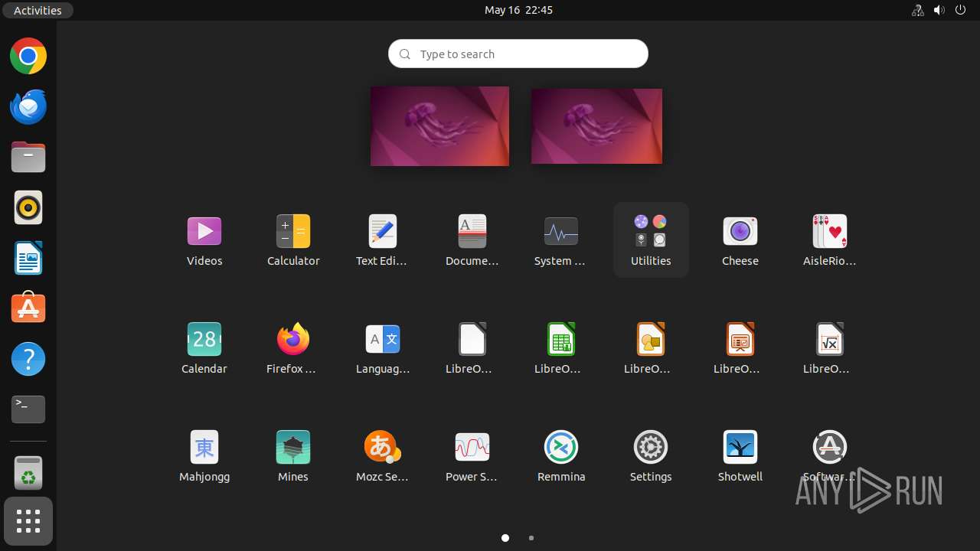Open Google Chrome in the dock
Image resolution: width=980 pixels, height=551 pixels.
pos(28,57)
